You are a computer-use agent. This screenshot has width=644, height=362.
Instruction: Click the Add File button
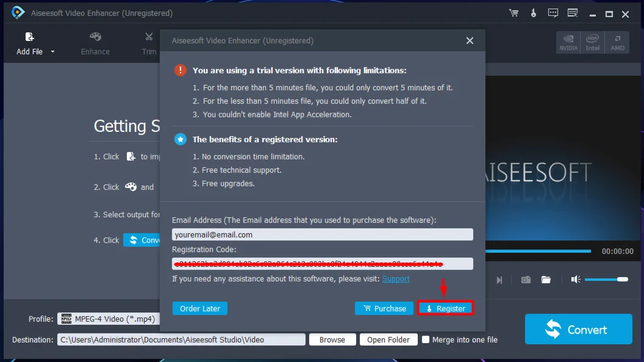(29, 43)
